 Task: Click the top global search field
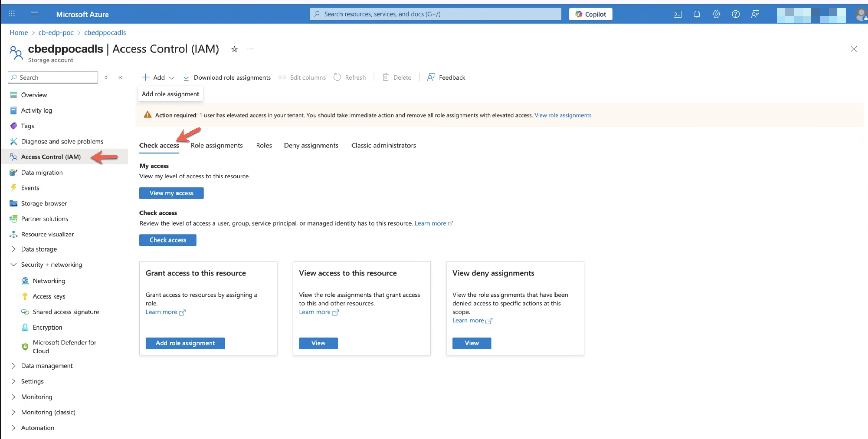coord(435,14)
